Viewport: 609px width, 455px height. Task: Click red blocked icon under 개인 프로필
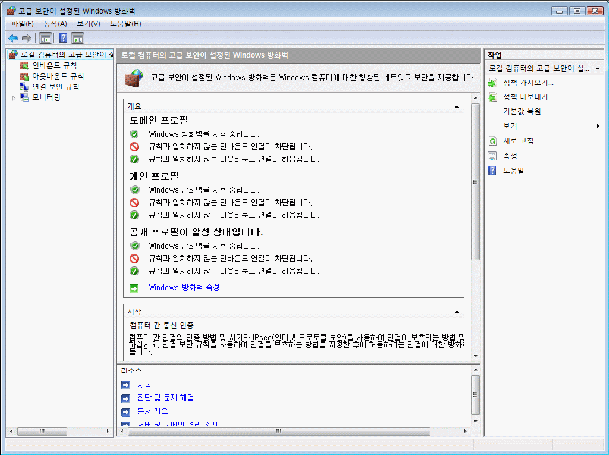[x=134, y=202]
